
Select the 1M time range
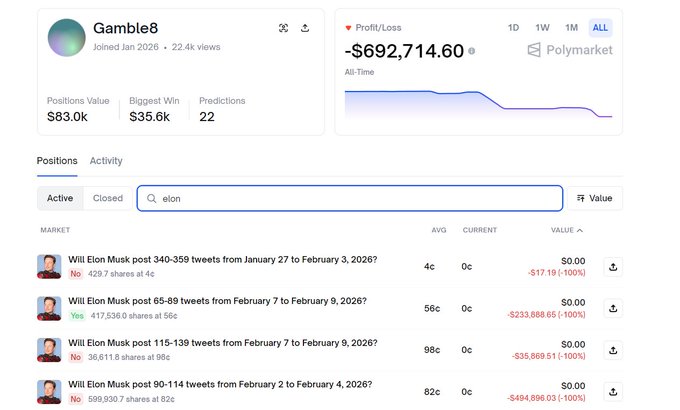point(571,27)
